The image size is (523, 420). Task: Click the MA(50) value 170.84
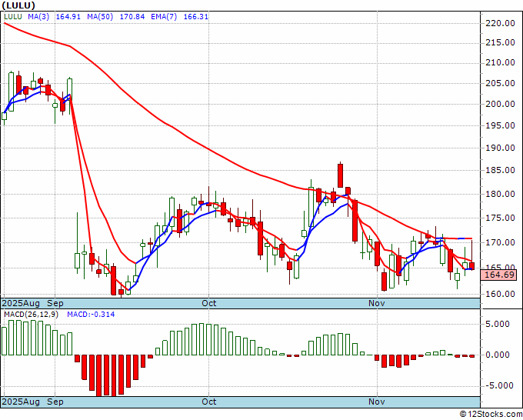click(x=132, y=16)
